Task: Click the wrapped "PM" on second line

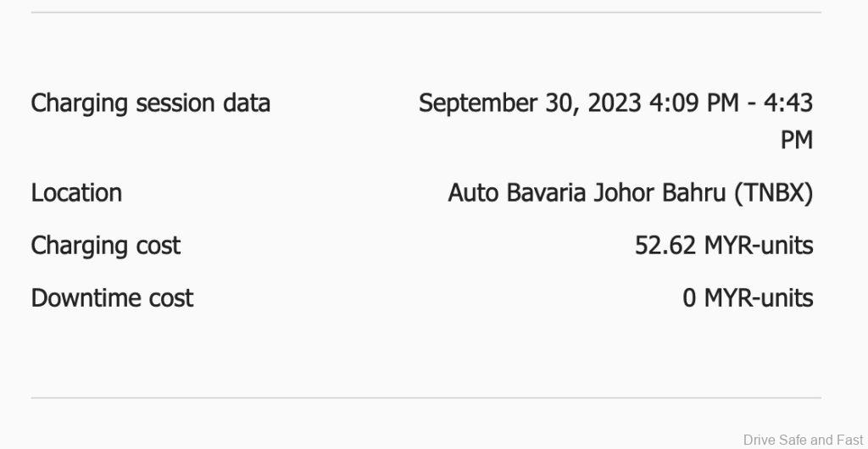Action: [x=796, y=140]
